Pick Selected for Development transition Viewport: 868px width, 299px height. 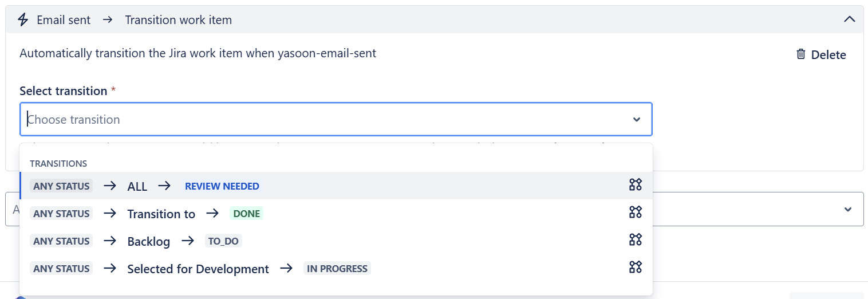coord(198,269)
